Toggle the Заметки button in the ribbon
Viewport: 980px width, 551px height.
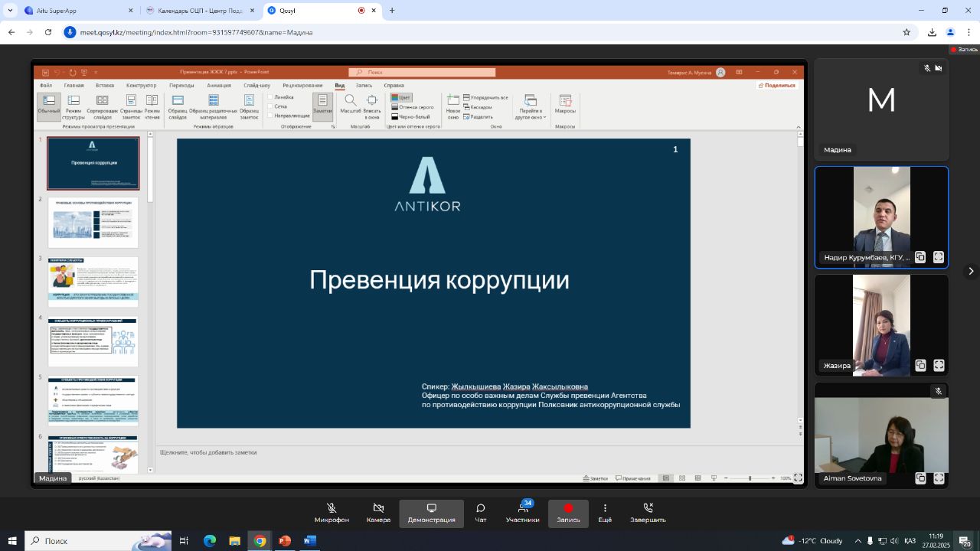[322, 106]
